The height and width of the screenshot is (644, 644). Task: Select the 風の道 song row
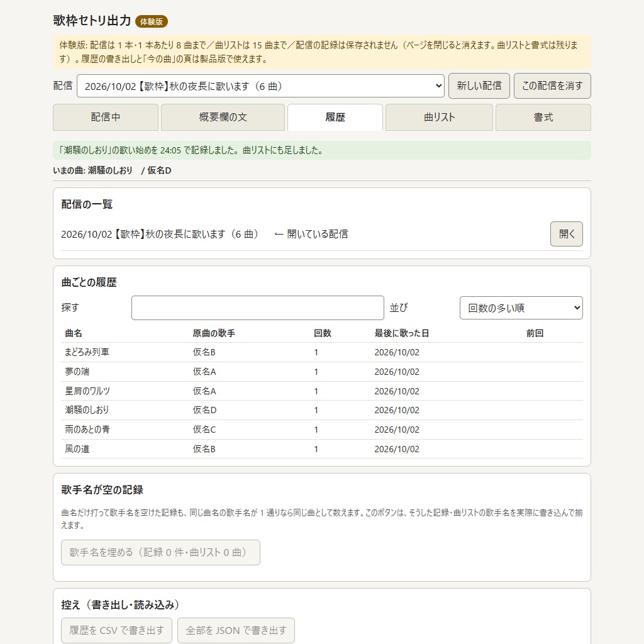322,449
